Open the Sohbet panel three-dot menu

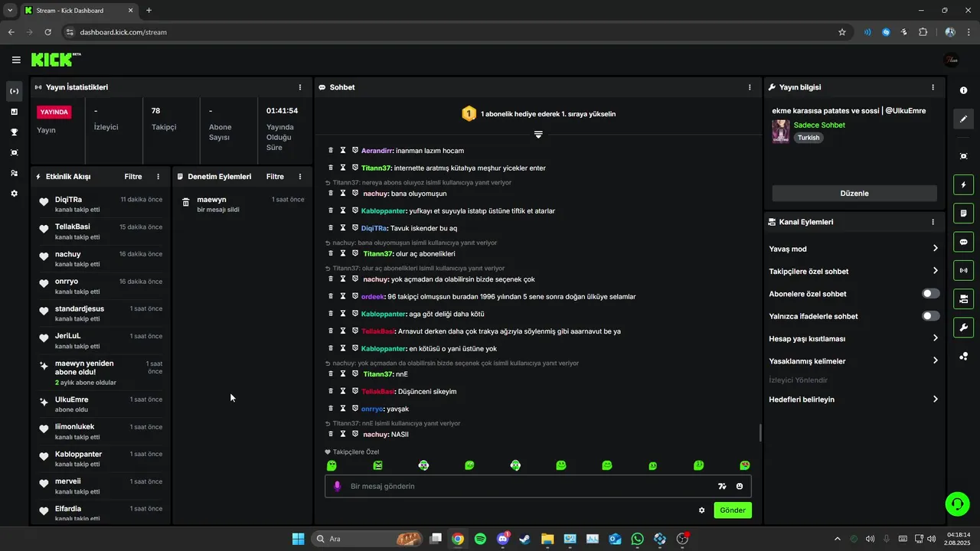(x=750, y=87)
